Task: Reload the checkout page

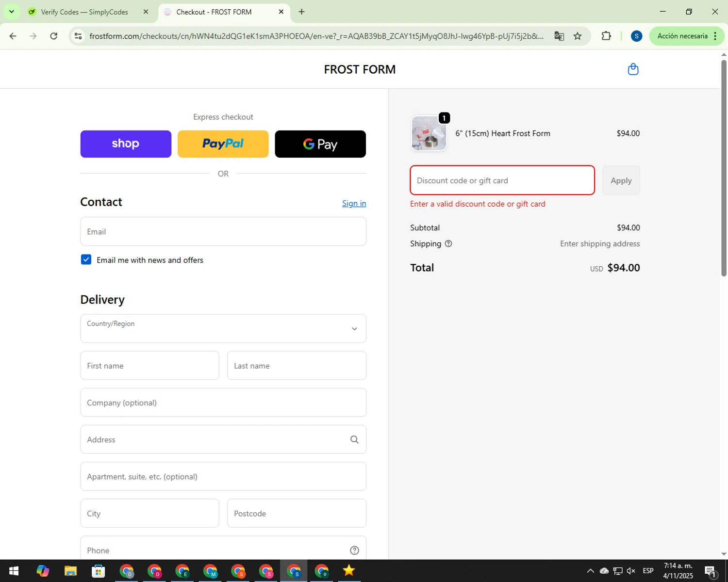Action: (x=54, y=36)
